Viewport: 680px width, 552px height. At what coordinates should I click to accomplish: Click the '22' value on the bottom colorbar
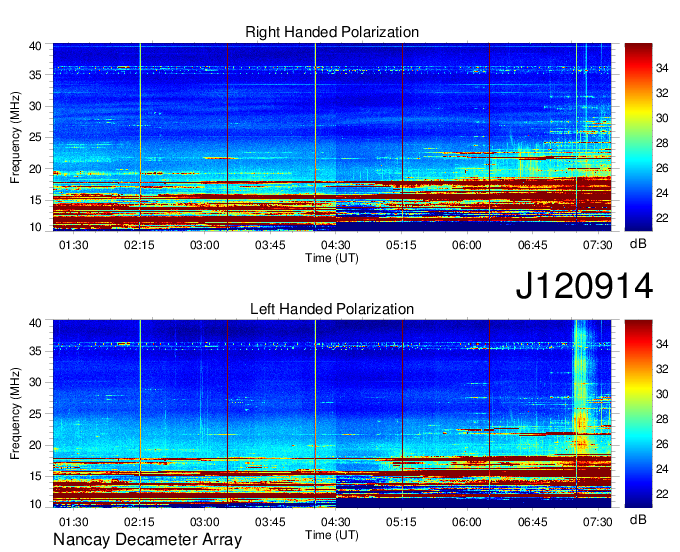coord(662,494)
